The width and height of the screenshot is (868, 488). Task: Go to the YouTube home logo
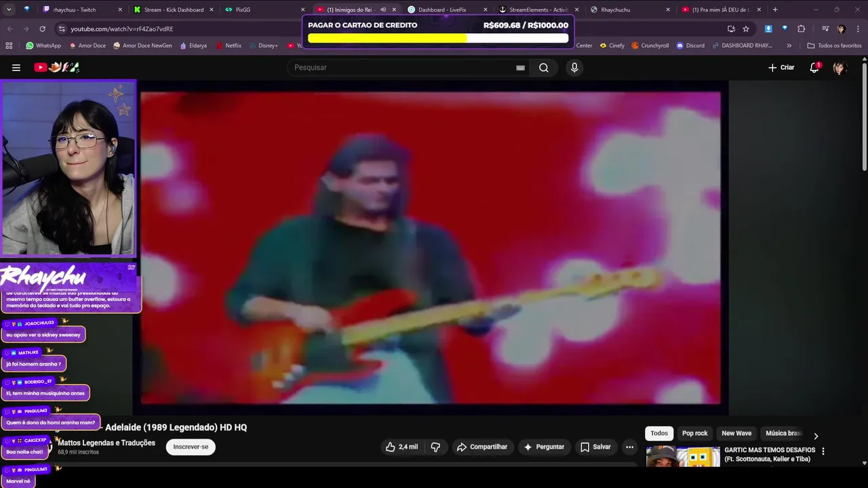point(57,67)
